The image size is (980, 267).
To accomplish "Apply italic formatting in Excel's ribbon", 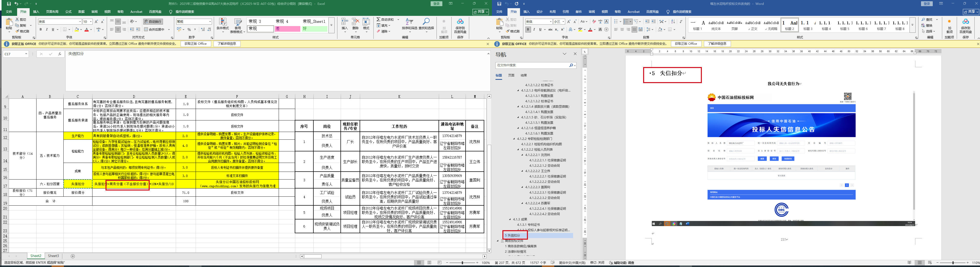I will 47,29.
